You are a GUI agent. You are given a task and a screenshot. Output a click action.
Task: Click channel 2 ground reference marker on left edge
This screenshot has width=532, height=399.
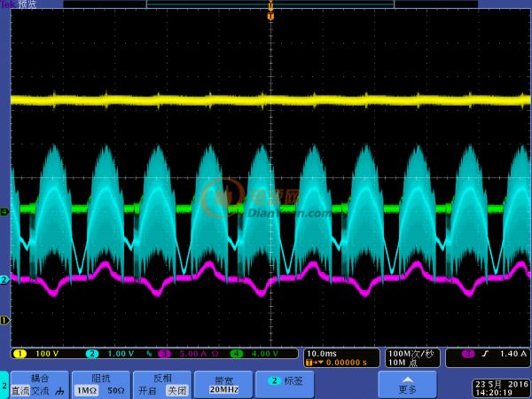4,280
